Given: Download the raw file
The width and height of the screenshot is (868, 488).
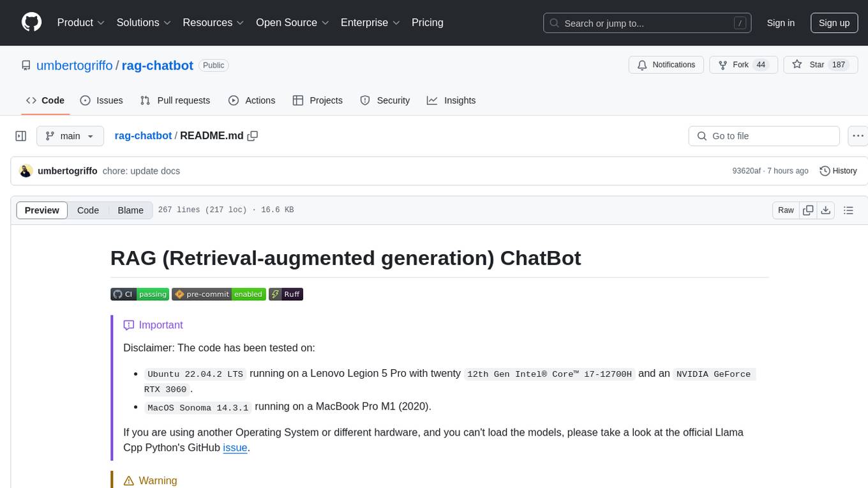Looking at the screenshot, I should [825, 210].
